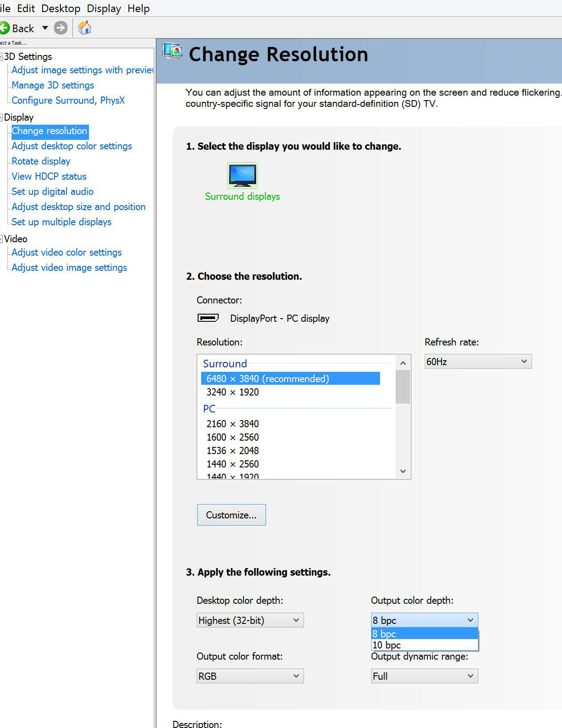Screen dimensions: 562x728
Task: Open View HDCP status
Action: tap(49, 177)
